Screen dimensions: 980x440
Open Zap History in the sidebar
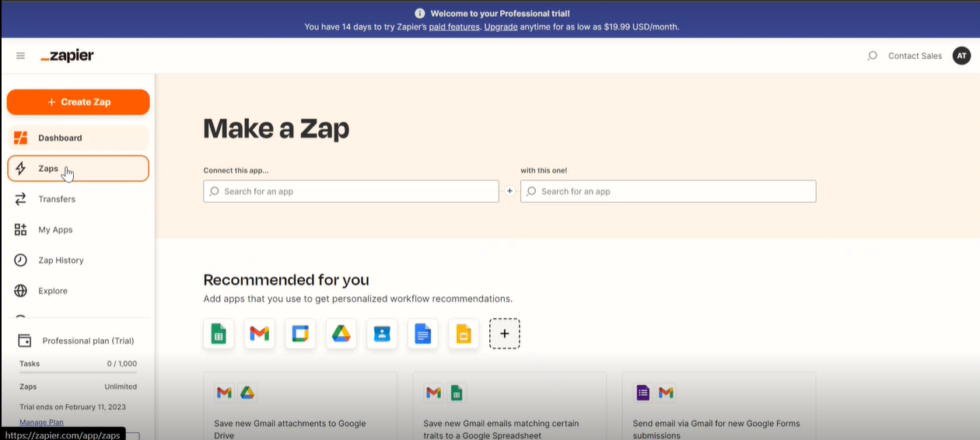(x=78, y=260)
